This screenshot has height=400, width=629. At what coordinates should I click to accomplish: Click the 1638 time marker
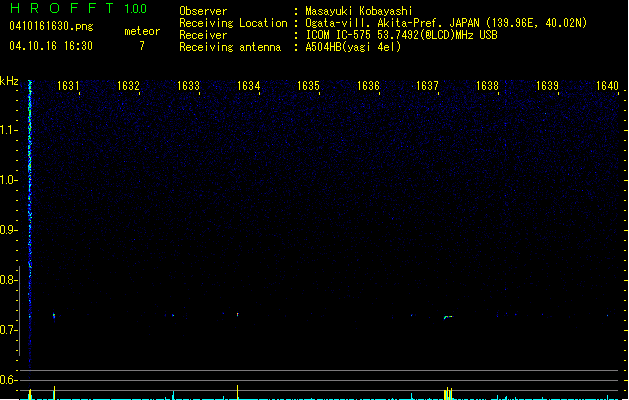pos(487,86)
